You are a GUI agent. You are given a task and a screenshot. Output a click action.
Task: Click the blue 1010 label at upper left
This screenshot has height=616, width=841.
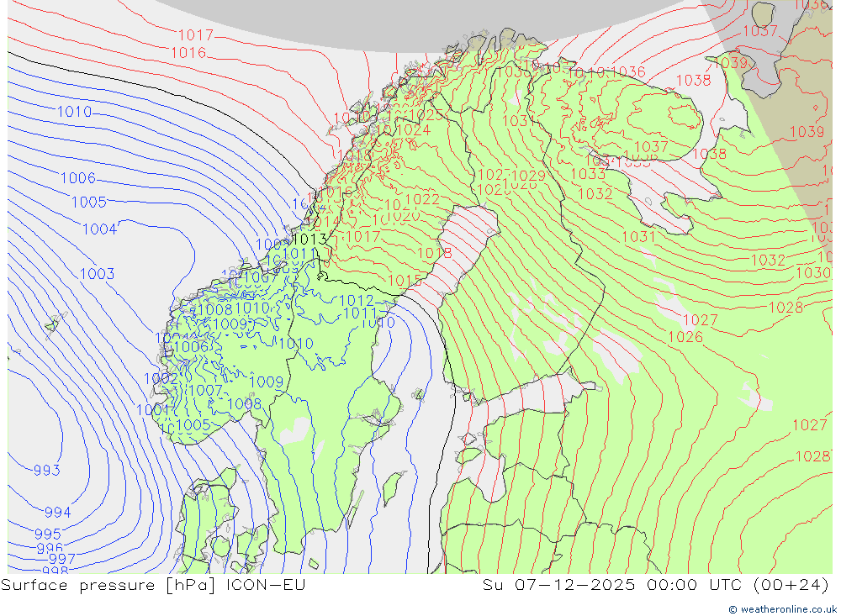tap(75, 112)
